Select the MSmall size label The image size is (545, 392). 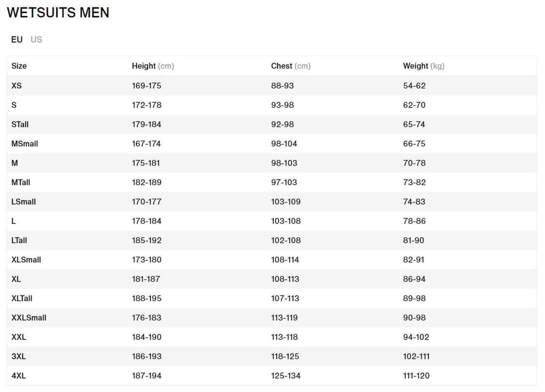[25, 144]
